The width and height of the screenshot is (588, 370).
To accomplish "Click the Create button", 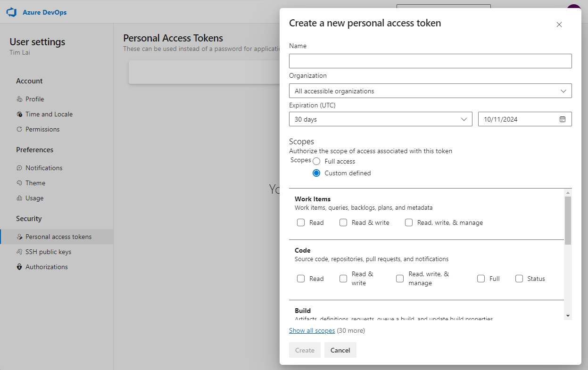I will pos(305,350).
